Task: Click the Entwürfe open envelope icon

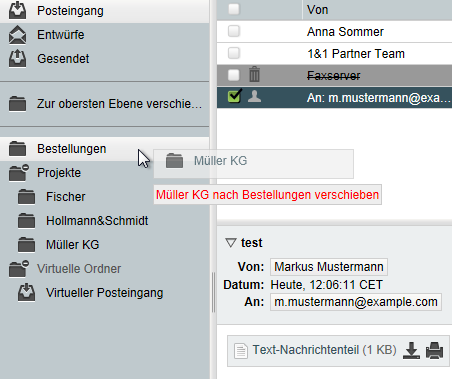Action: pos(17,35)
